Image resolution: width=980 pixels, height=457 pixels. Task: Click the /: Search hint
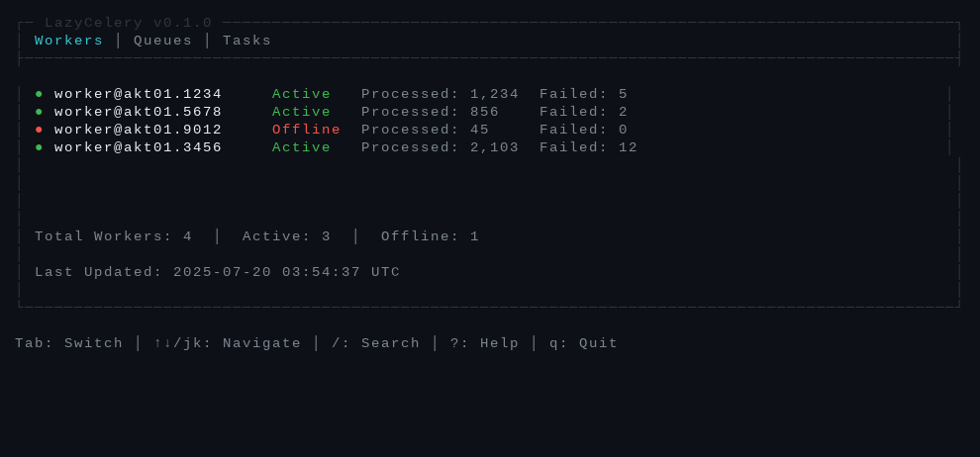(375, 343)
